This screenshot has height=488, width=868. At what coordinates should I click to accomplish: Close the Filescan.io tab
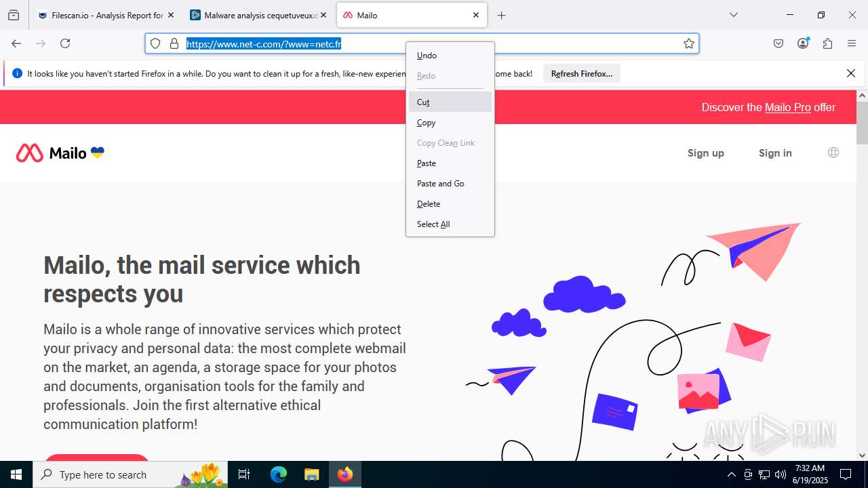click(170, 15)
